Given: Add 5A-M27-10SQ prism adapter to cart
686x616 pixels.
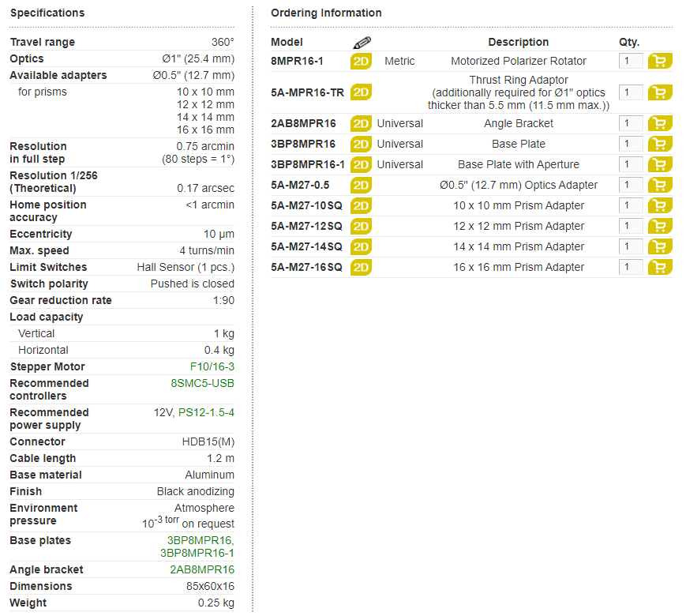Looking at the screenshot, I should pyautogui.click(x=660, y=205).
